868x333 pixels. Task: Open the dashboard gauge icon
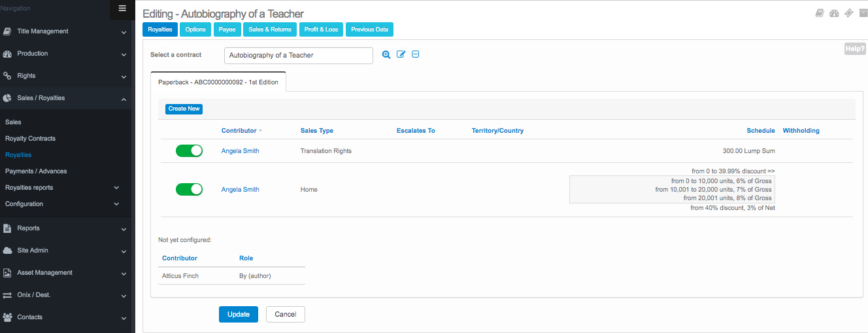tap(834, 13)
